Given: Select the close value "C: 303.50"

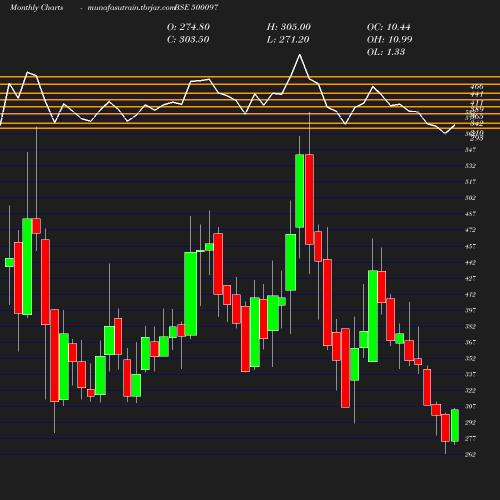Looking at the screenshot, I should coord(188,39).
